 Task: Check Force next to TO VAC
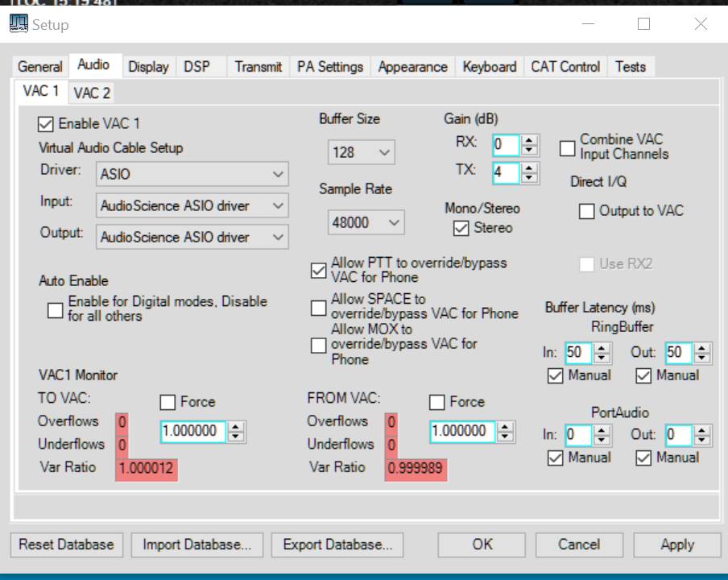click(168, 402)
